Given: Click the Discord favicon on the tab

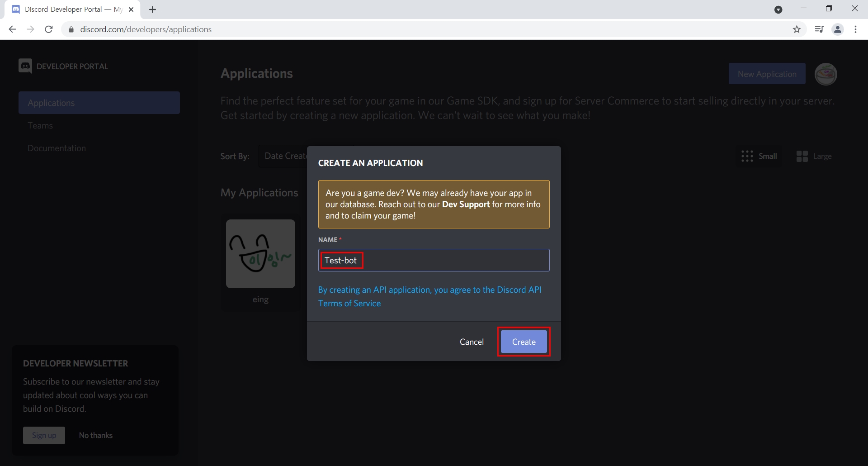Looking at the screenshot, I should [16, 10].
